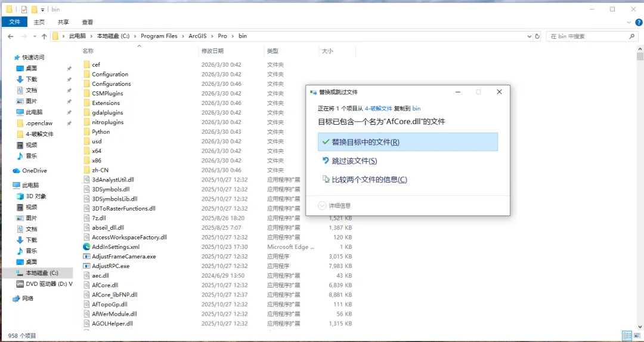Open the ribbon help icon
Viewport: 644px width, 342px height.
(638, 22)
